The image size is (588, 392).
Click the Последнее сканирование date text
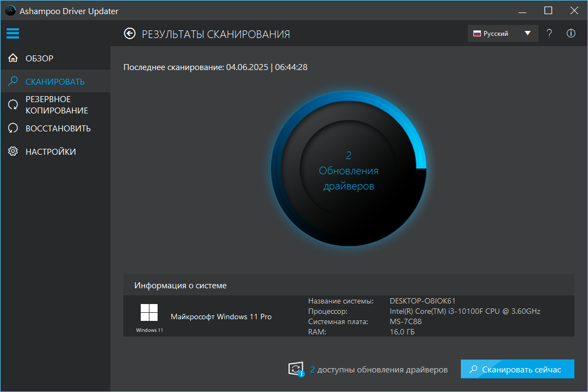(215, 67)
